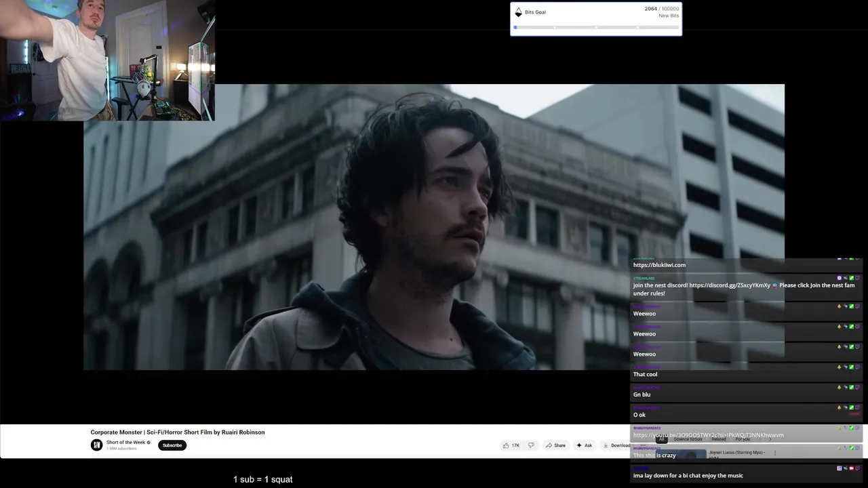The height and width of the screenshot is (488, 868).
Task: Open the youtu.be link in chat
Action: pyautogui.click(x=709, y=435)
